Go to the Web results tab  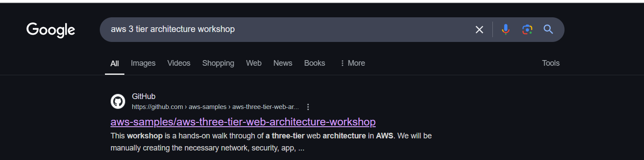(254, 63)
